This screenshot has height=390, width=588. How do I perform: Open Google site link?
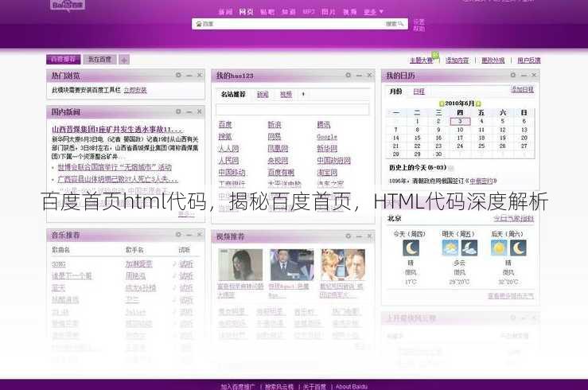[x=327, y=137]
